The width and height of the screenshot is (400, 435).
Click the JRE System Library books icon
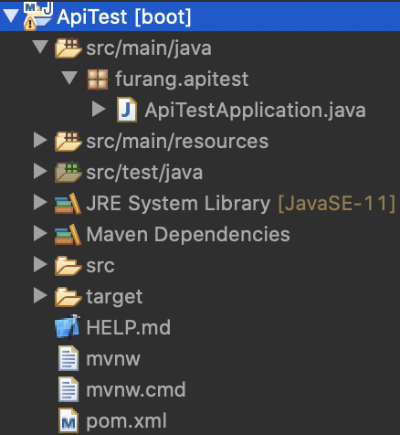pyautogui.click(x=68, y=203)
